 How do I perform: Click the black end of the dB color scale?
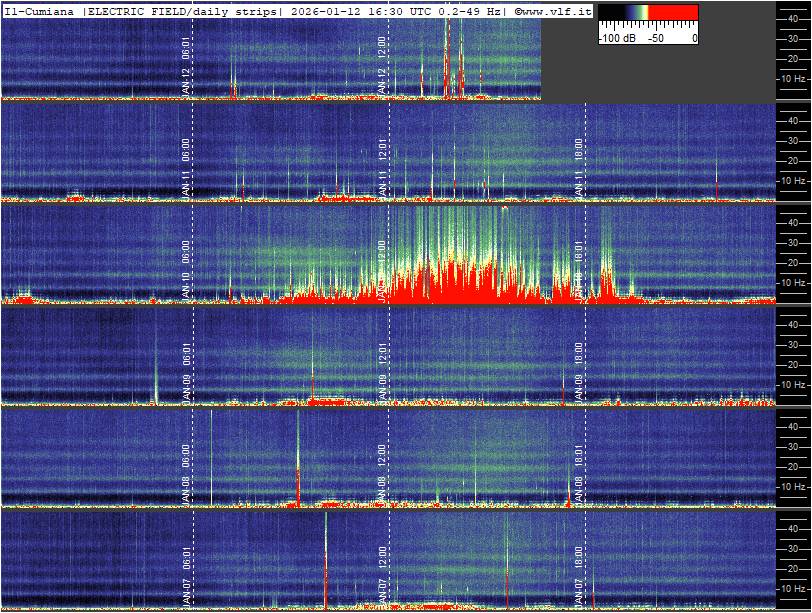pos(610,14)
